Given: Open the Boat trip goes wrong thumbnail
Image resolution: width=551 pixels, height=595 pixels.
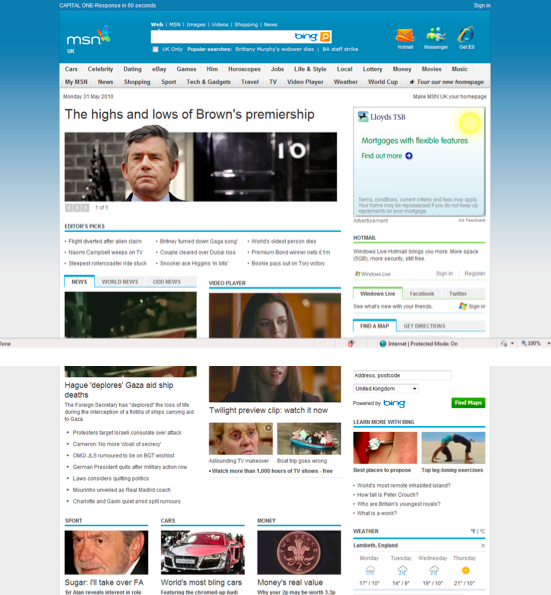Looking at the screenshot, I should [x=309, y=439].
